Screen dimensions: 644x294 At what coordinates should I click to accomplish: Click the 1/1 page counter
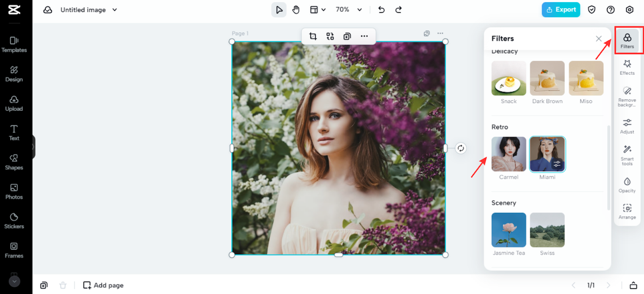[591, 285]
